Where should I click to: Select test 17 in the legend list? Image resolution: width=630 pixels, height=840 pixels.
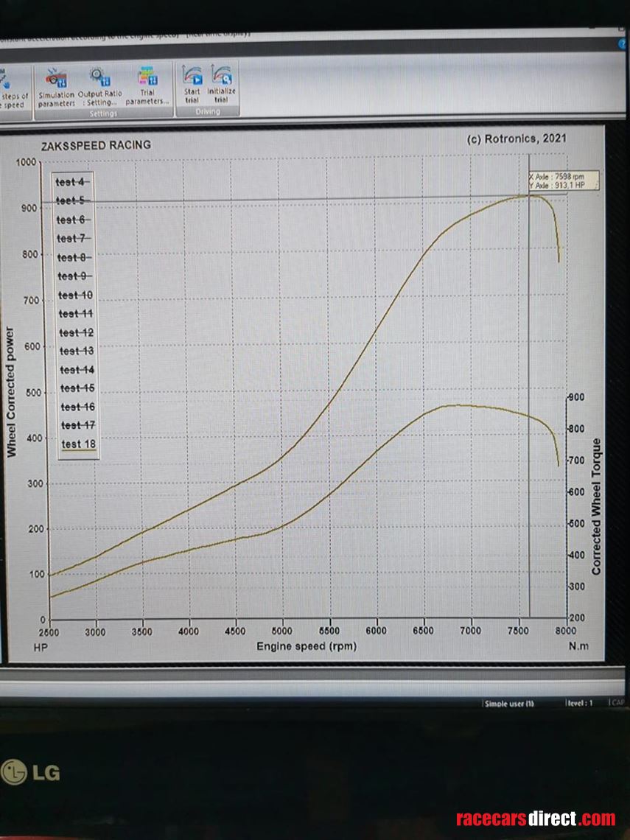(x=77, y=425)
